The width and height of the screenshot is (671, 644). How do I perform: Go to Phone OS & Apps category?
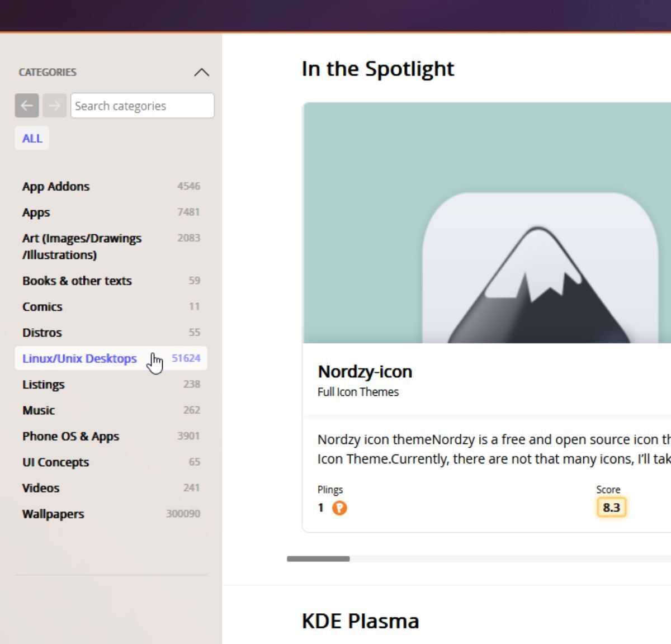(111, 436)
